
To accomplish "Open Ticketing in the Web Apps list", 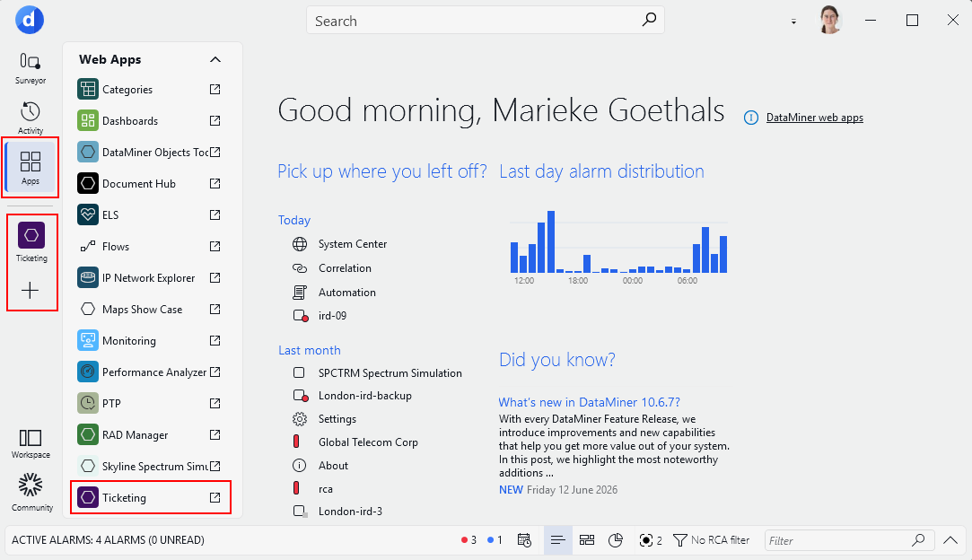I will pos(151,497).
